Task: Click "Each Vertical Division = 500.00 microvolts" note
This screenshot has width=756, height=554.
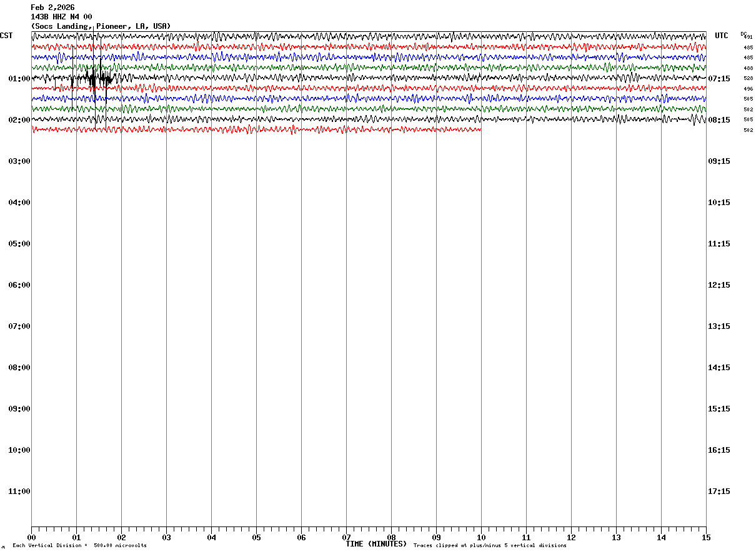Action: pyautogui.click(x=79, y=546)
